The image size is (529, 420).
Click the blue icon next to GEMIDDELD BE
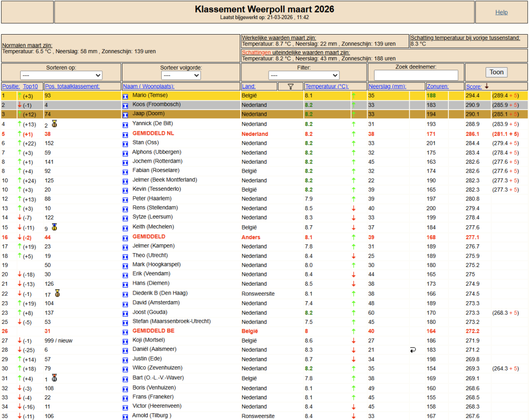(x=125, y=331)
